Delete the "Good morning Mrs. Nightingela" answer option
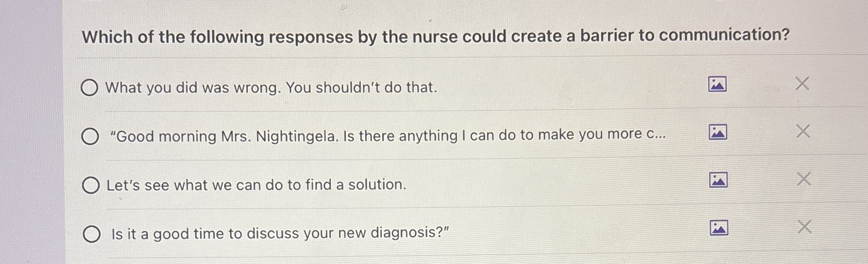 tap(803, 131)
